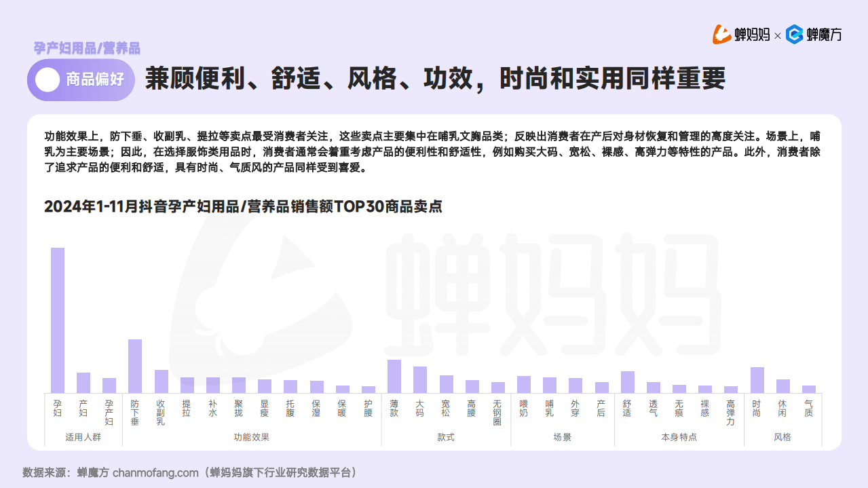Viewport: 868px width, 488px height.
Task: Click the 时尚 bar in the chart
Action: tap(757, 380)
